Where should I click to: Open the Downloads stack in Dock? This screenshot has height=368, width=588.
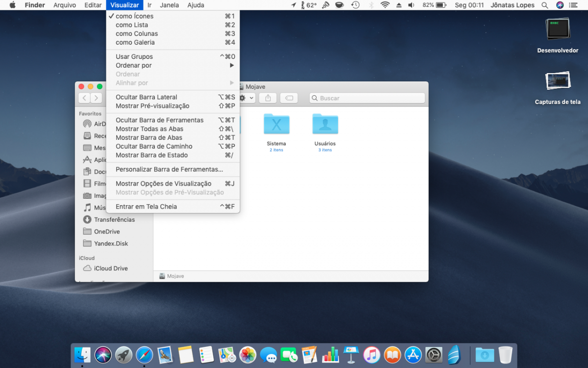(485, 355)
